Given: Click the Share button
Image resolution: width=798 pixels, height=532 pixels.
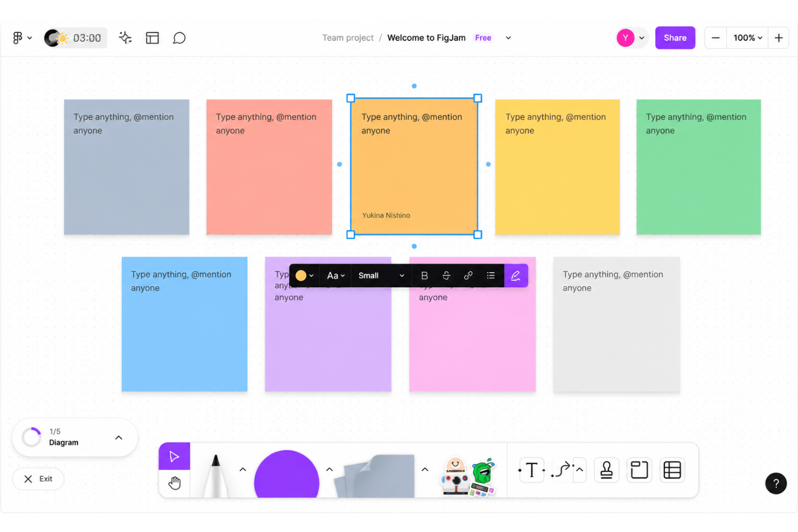Looking at the screenshot, I should (x=675, y=38).
